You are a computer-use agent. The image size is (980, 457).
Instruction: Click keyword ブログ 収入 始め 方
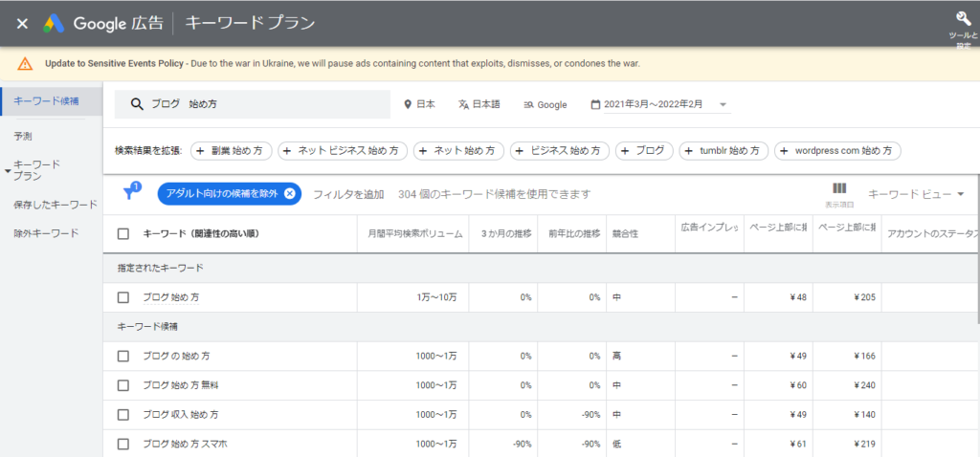[180, 415]
